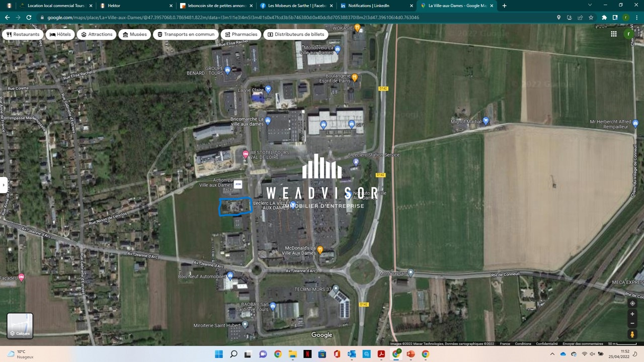This screenshot has height=362, width=644.
Task: Zoom in with the map plus button
Action: [x=632, y=314]
